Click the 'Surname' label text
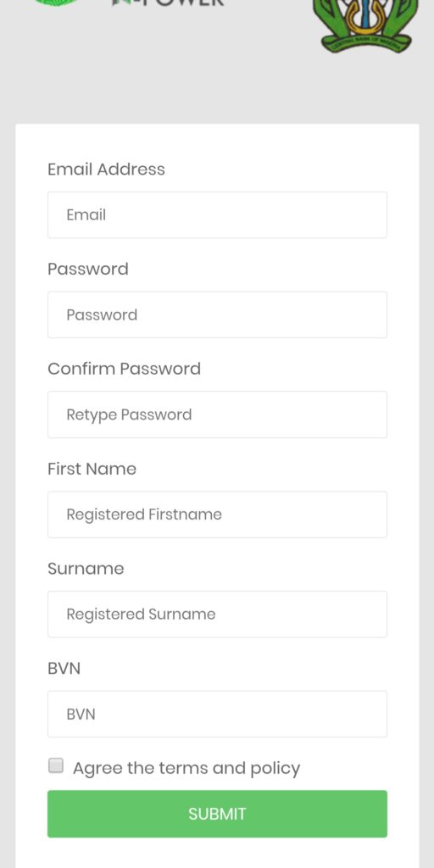Viewport: 434px width, 868px height. coord(86,569)
